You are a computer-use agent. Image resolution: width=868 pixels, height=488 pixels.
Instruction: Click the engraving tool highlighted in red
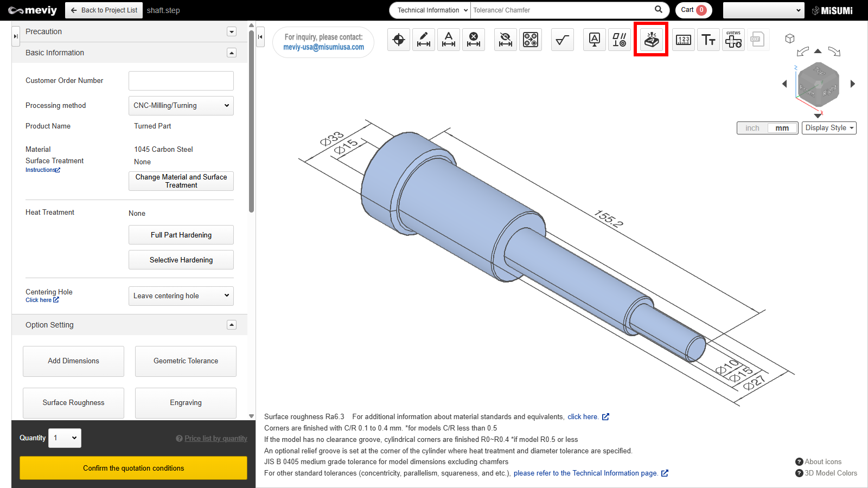[x=651, y=40]
